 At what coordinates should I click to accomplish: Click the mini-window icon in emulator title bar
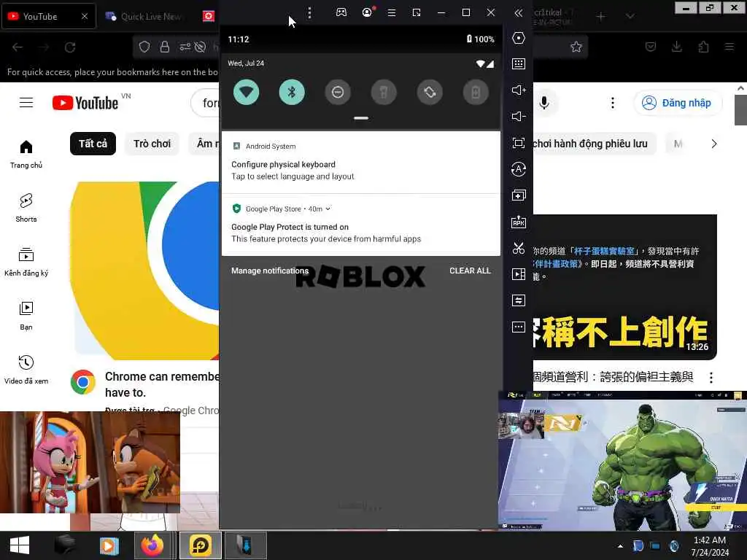[x=417, y=12]
